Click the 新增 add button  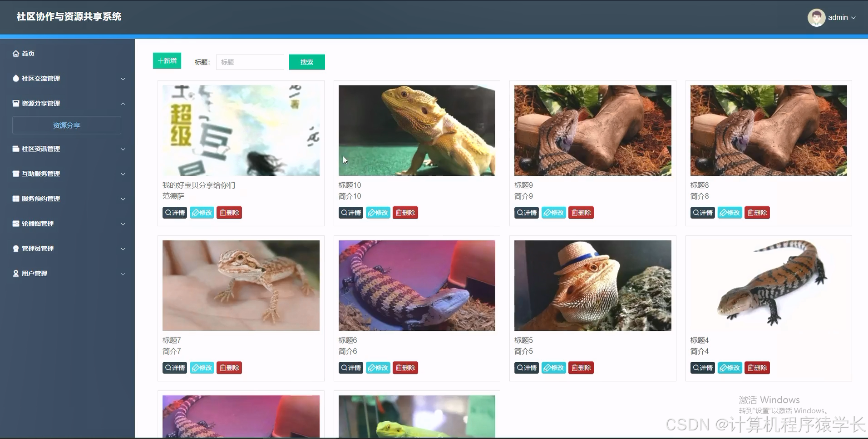point(167,61)
